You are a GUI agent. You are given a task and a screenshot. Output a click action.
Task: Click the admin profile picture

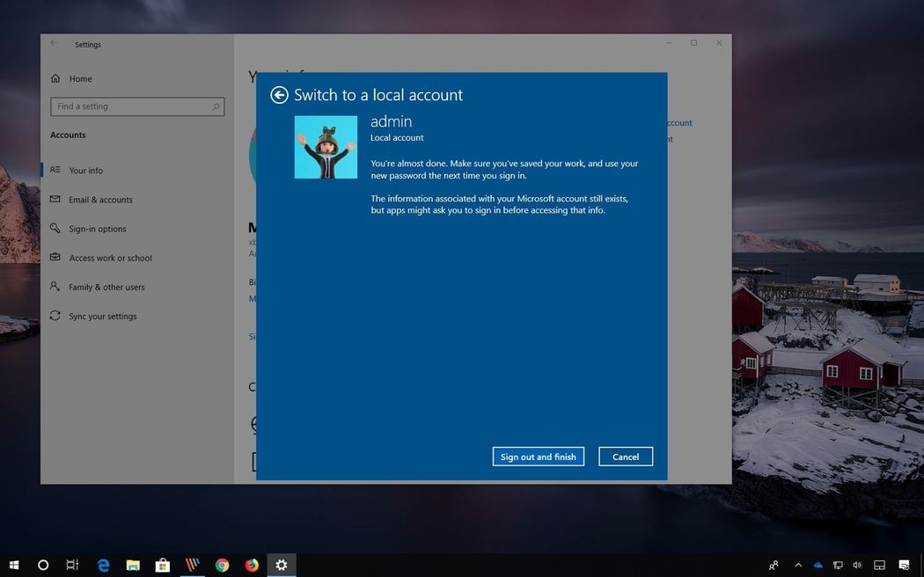(x=326, y=147)
